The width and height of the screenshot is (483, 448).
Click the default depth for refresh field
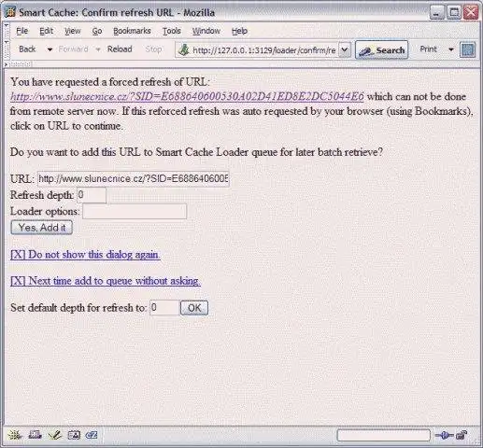[164, 308]
